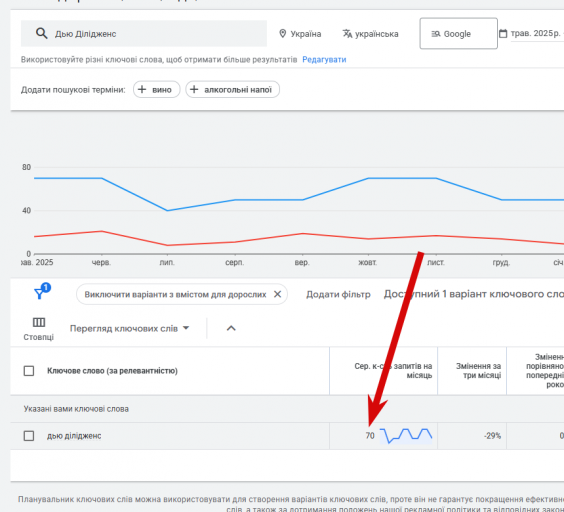Sort by Сер. к-сть запитів на місяць column
Image resolution: width=564 pixels, height=512 pixels.
(393, 371)
